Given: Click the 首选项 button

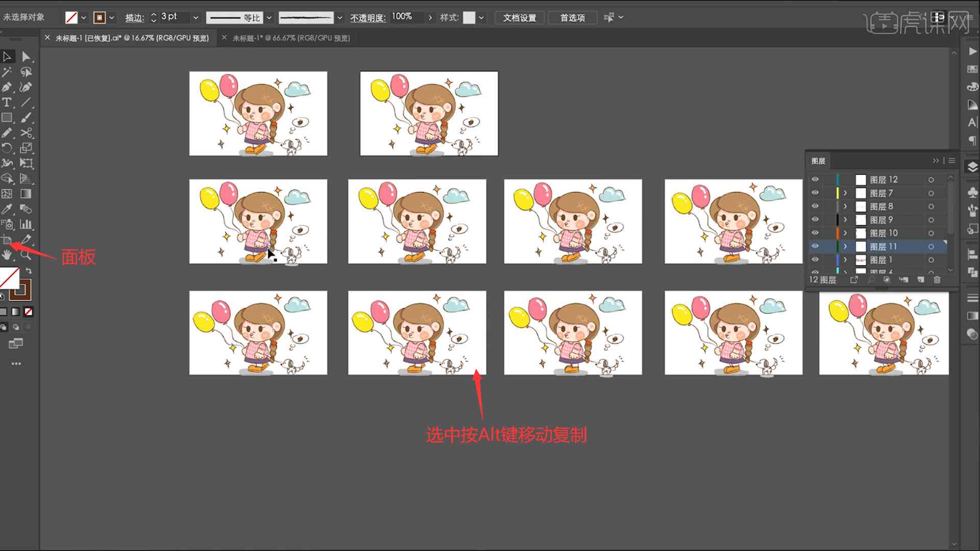Looking at the screenshot, I should [572, 17].
